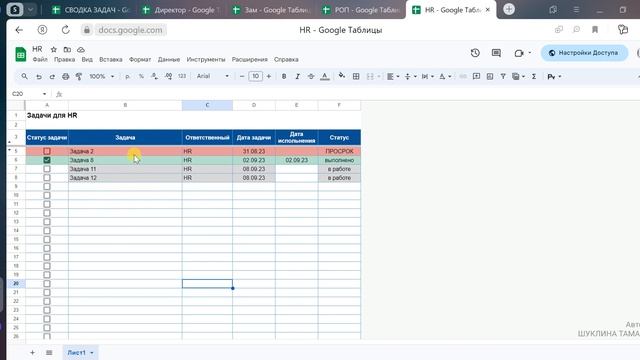Switch to the СВОДКА ЗАДАЧ browser tab
Viewport: 640px width, 360px height.
[x=90, y=10]
